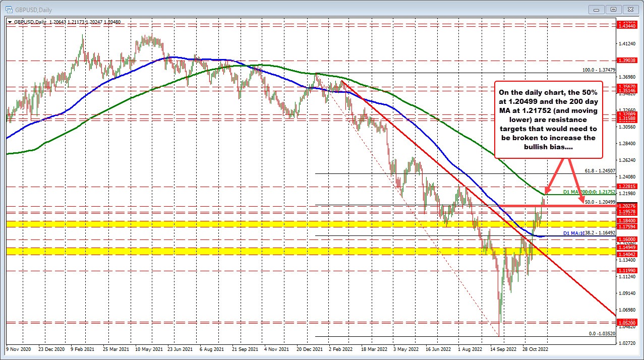Click the red 1.11990 price tag
The width and height of the screenshot is (644, 360).
627,270
